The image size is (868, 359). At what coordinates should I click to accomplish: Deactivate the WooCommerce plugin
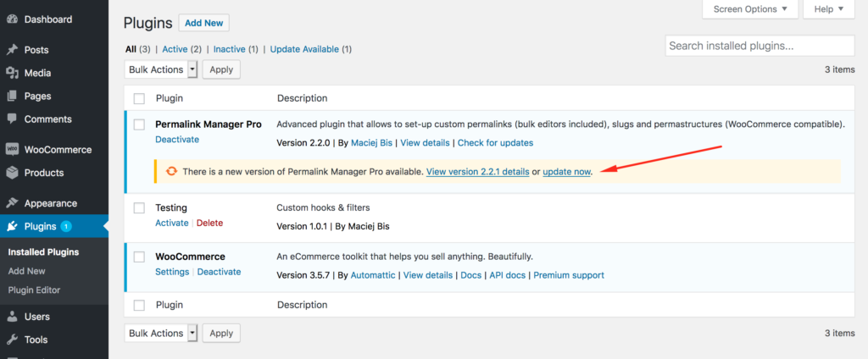(220, 272)
